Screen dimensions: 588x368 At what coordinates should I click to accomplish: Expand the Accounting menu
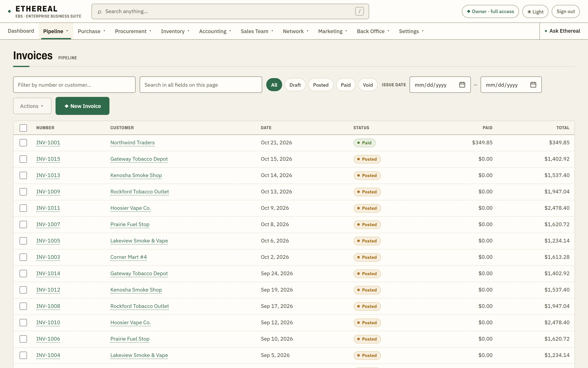(x=215, y=31)
